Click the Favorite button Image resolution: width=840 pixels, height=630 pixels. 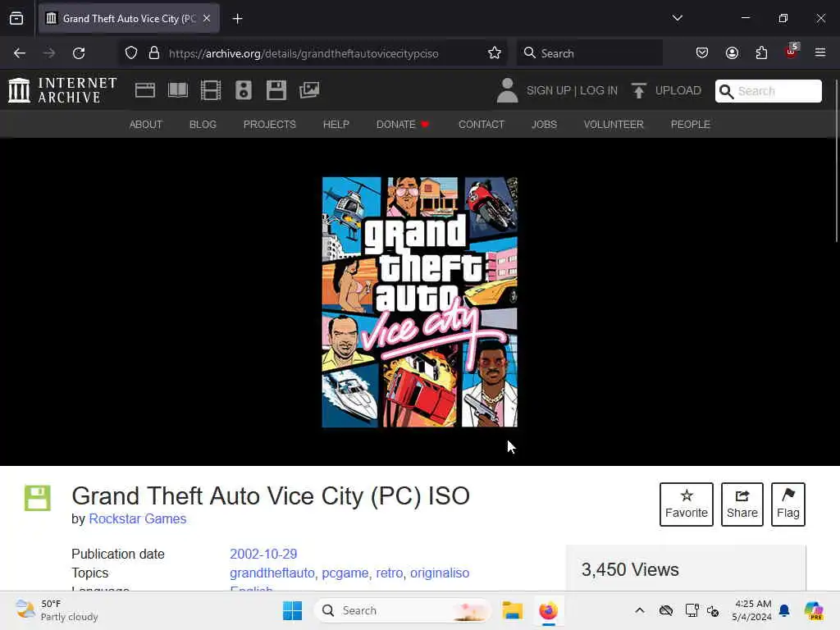(687, 504)
